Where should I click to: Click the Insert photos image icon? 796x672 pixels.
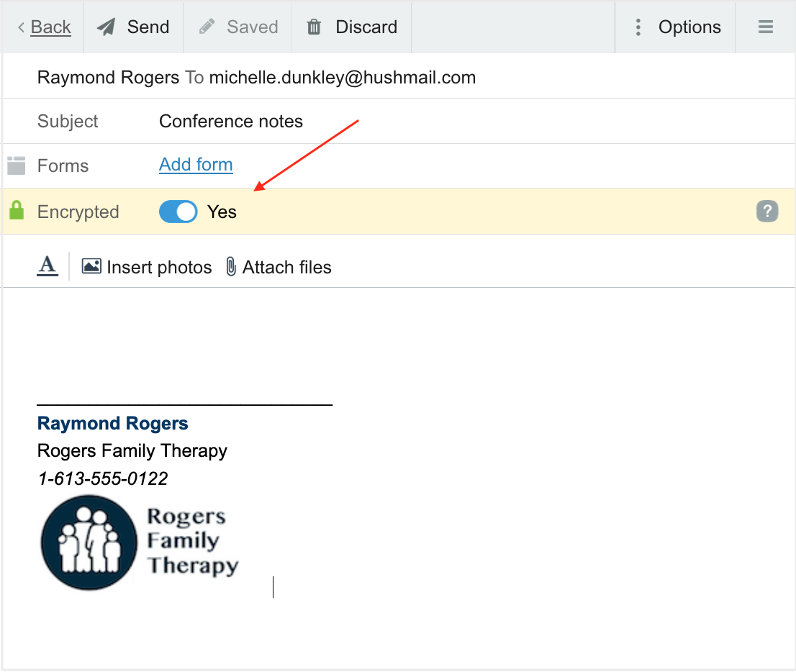(x=91, y=265)
